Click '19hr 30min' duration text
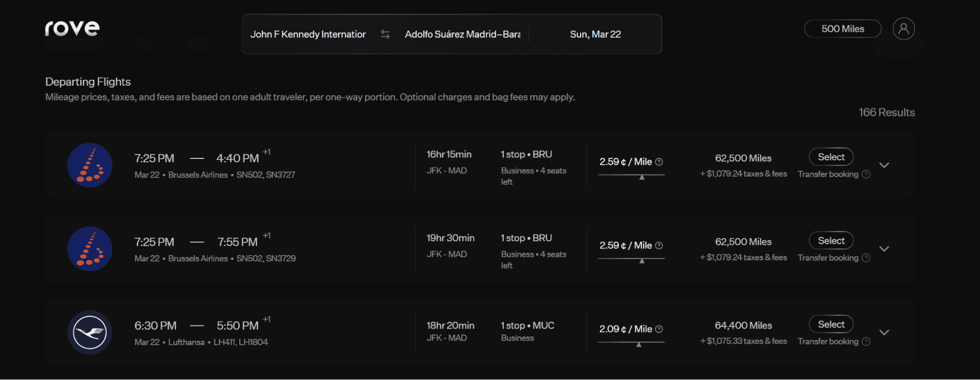This screenshot has width=980, height=380. [x=451, y=238]
